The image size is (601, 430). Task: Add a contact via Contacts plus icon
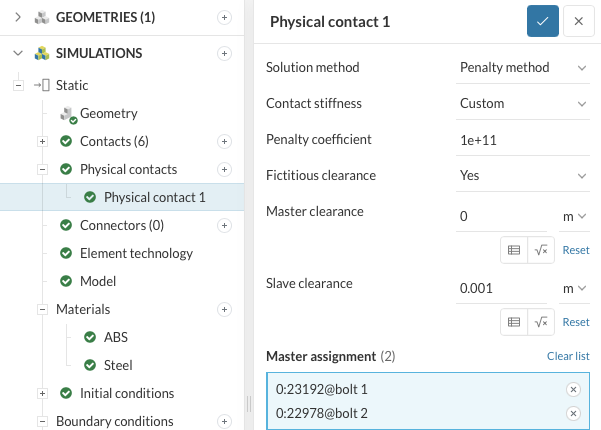(224, 141)
